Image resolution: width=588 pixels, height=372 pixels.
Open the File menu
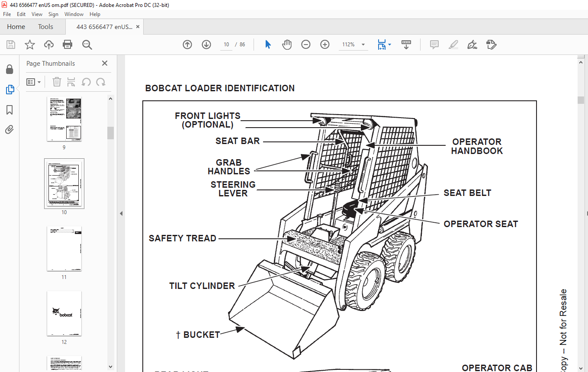pyautogui.click(x=7, y=14)
